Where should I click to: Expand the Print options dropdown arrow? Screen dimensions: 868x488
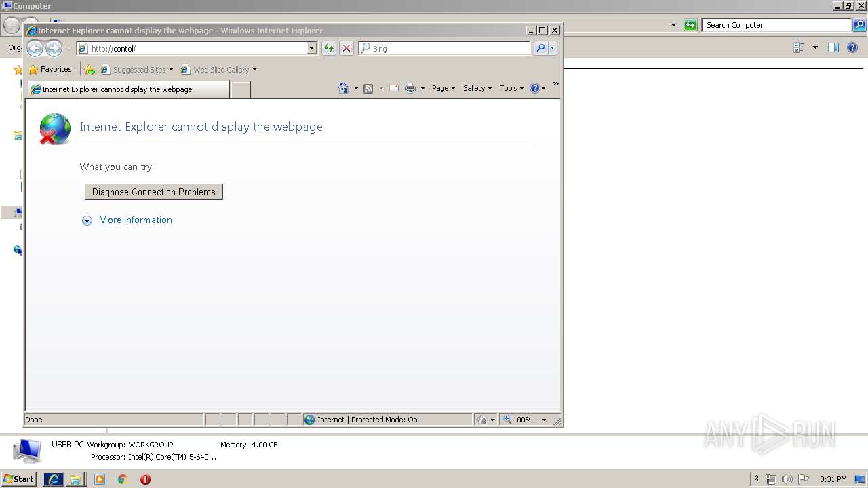coord(422,88)
